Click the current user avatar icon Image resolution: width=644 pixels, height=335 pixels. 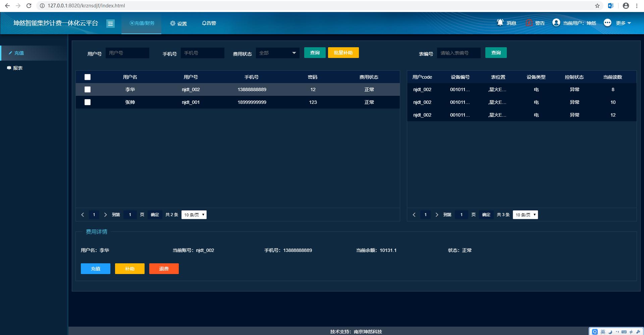pyautogui.click(x=556, y=22)
